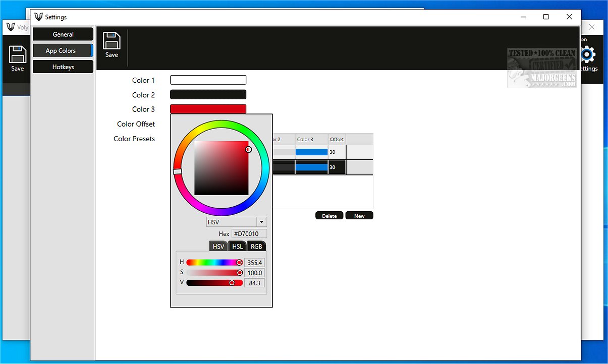608x364 pixels.
Task: Open the HSV color model dropdown
Action: (x=236, y=222)
